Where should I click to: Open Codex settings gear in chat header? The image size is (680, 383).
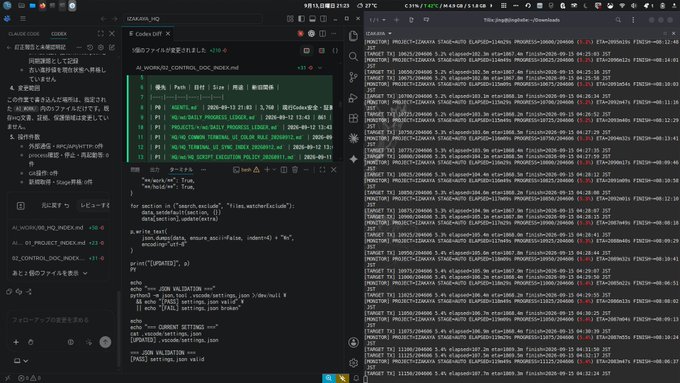[x=101, y=47]
